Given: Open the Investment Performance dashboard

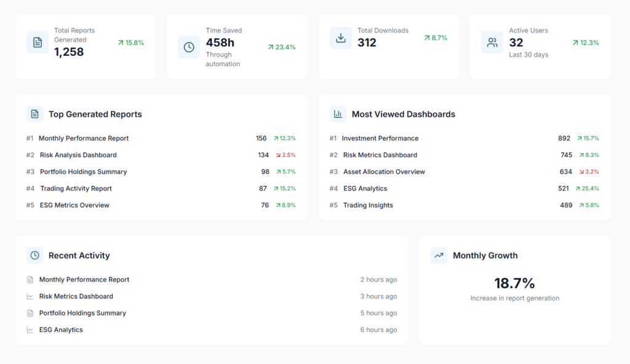Looking at the screenshot, I should [380, 138].
